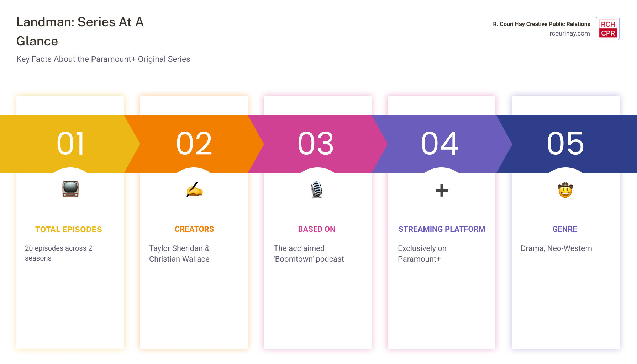Click the CREATORS heading

[194, 229]
